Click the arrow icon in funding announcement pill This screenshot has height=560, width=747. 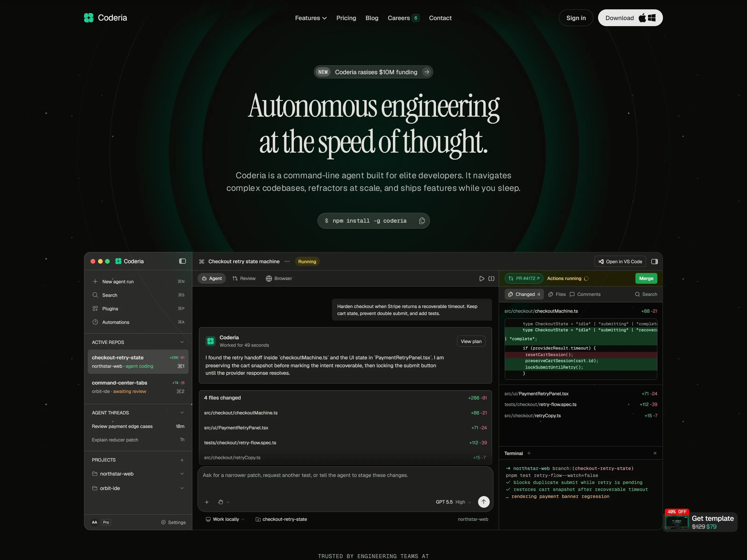point(426,72)
